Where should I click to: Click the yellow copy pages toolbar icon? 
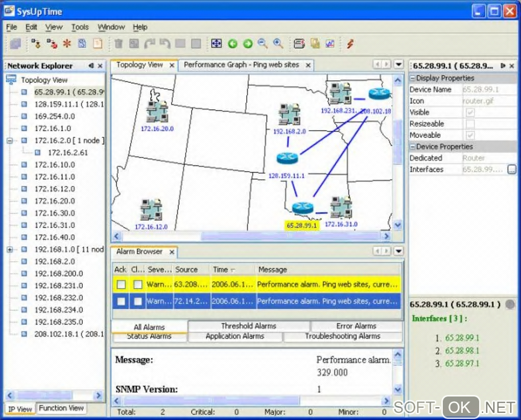click(x=315, y=43)
